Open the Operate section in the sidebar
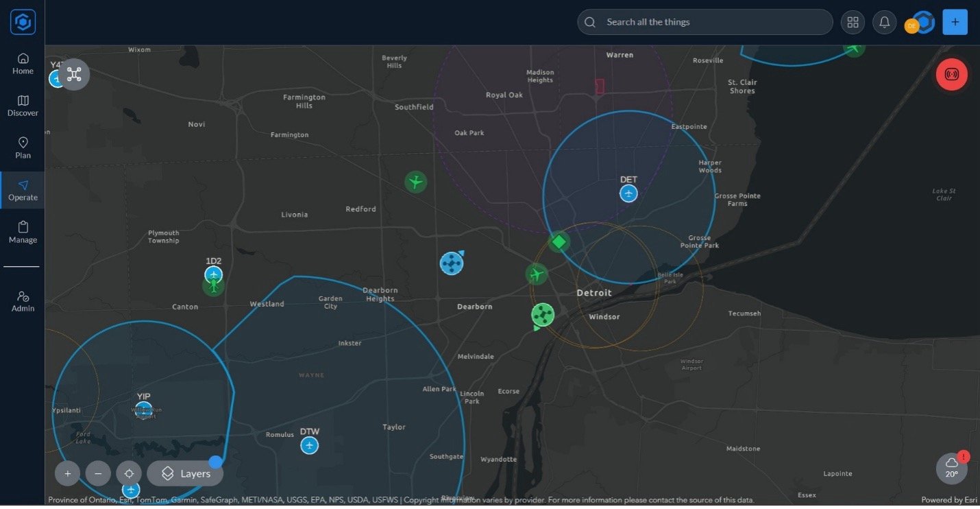Viewport: 980px width, 509px height. pos(23,190)
